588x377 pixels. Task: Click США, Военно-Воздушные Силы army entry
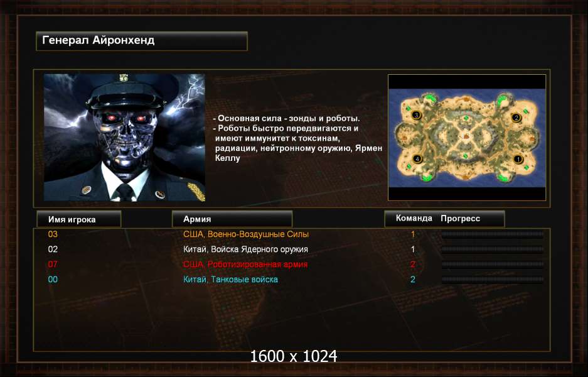[x=246, y=234]
